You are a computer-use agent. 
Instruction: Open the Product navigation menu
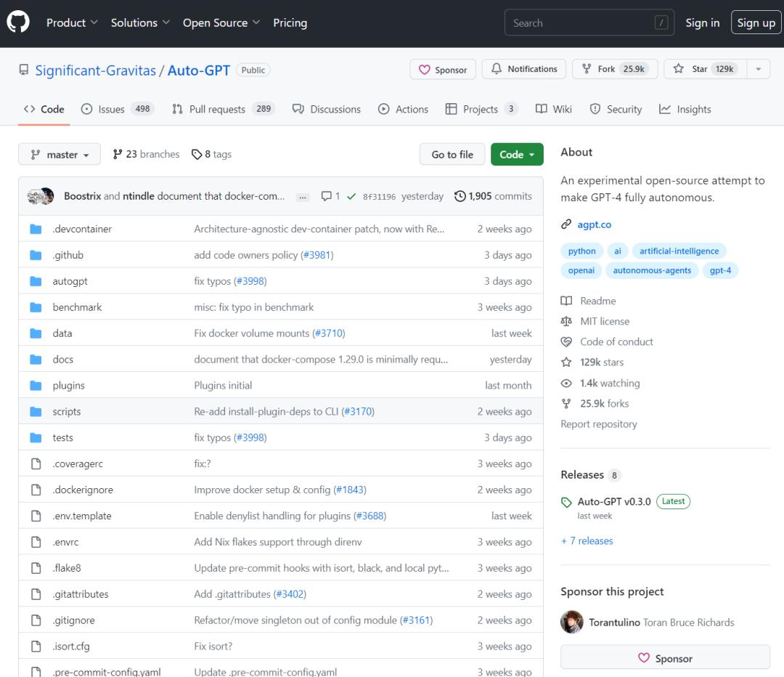pos(72,23)
